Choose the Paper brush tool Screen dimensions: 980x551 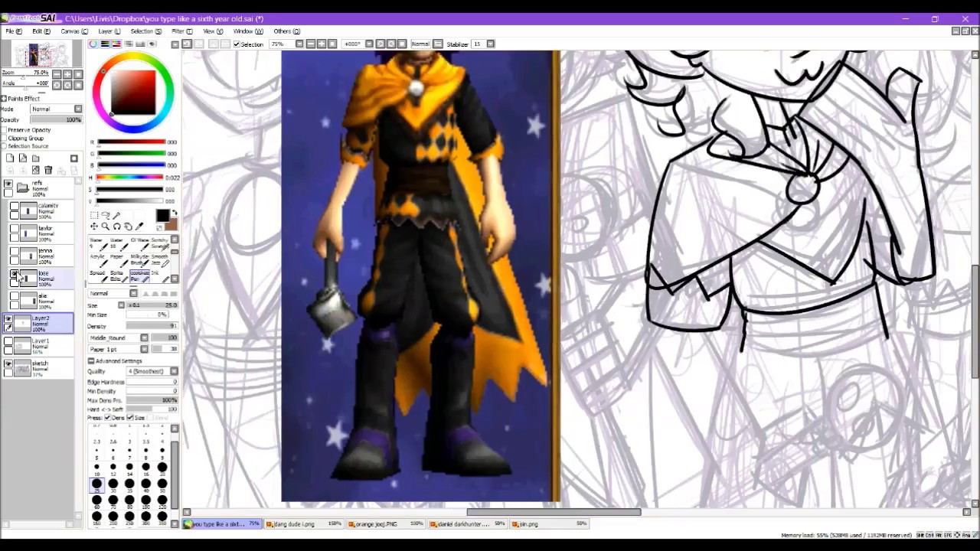tap(119, 262)
